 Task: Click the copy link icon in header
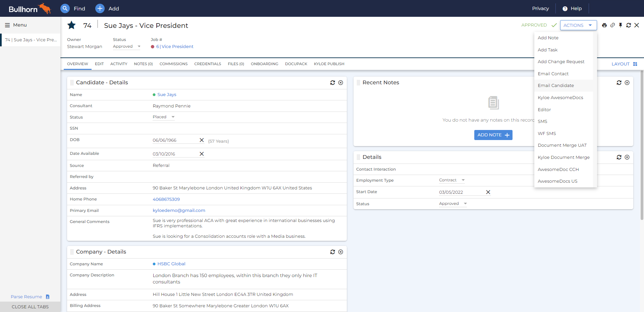pos(612,25)
